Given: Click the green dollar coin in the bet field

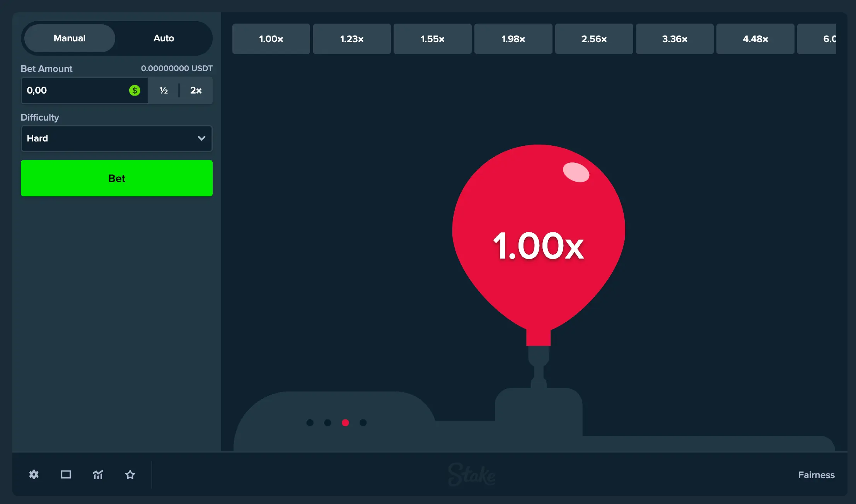Looking at the screenshot, I should click(135, 90).
